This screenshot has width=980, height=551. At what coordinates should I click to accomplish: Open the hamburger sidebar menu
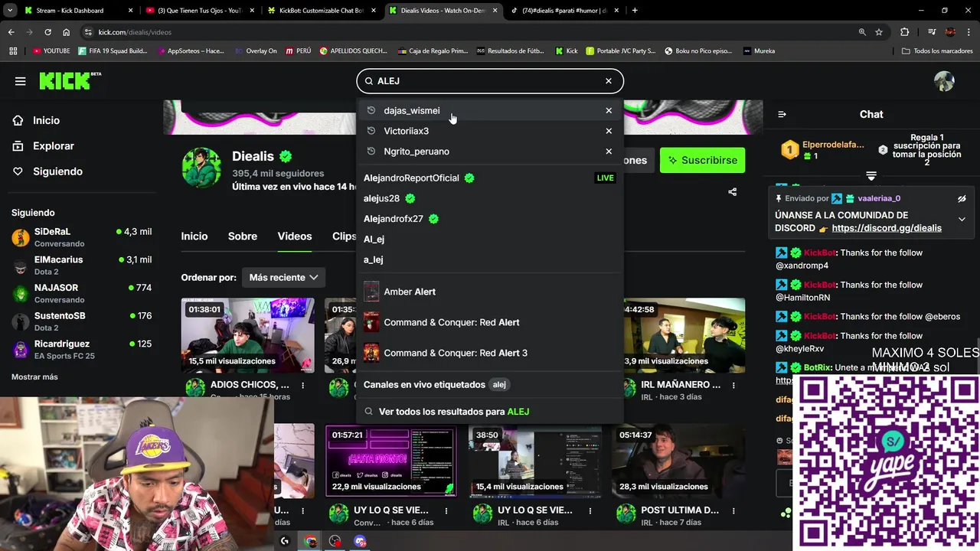(x=21, y=81)
